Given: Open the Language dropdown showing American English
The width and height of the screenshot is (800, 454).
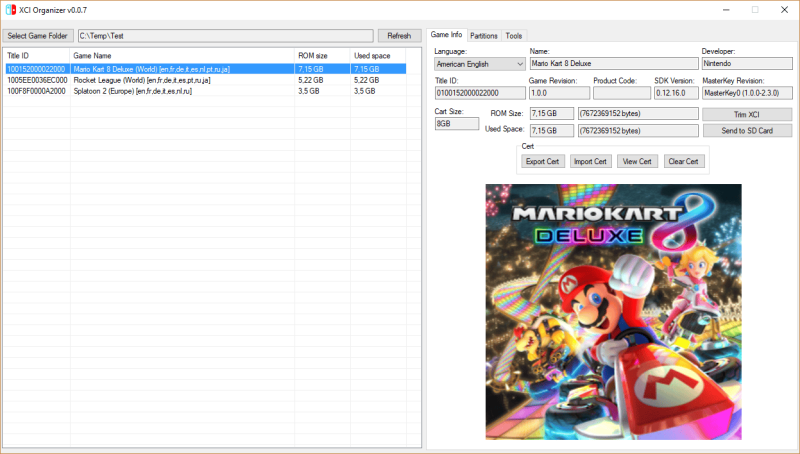Looking at the screenshot, I should tap(480, 64).
